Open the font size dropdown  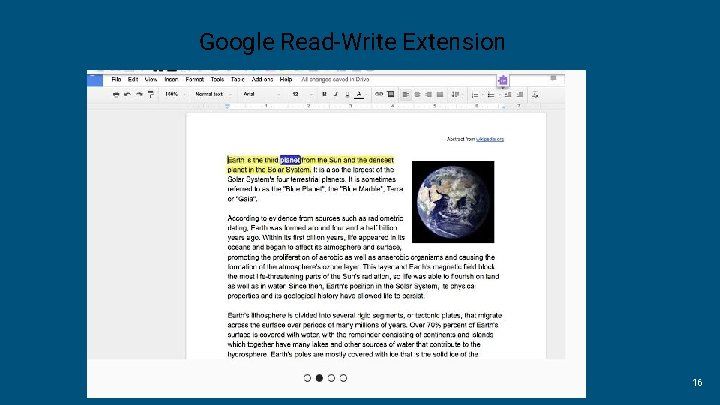click(x=302, y=94)
